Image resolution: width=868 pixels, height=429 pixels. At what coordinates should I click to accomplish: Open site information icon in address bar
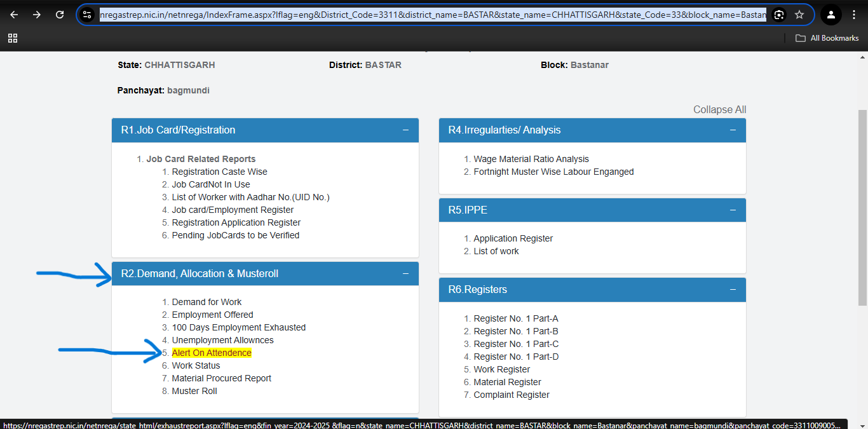[x=88, y=15]
